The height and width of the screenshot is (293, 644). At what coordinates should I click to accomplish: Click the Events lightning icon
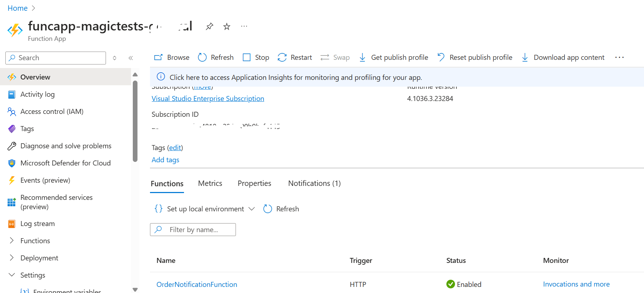pyautogui.click(x=12, y=180)
